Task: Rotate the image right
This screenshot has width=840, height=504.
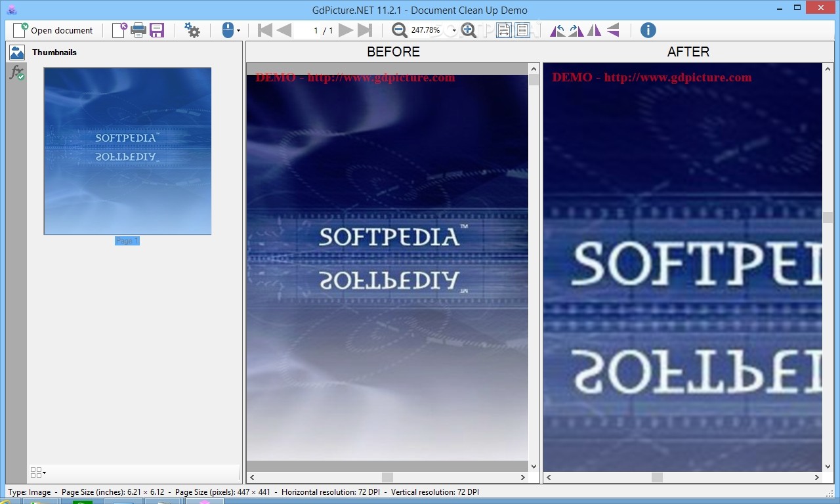Action: [x=576, y=30]
